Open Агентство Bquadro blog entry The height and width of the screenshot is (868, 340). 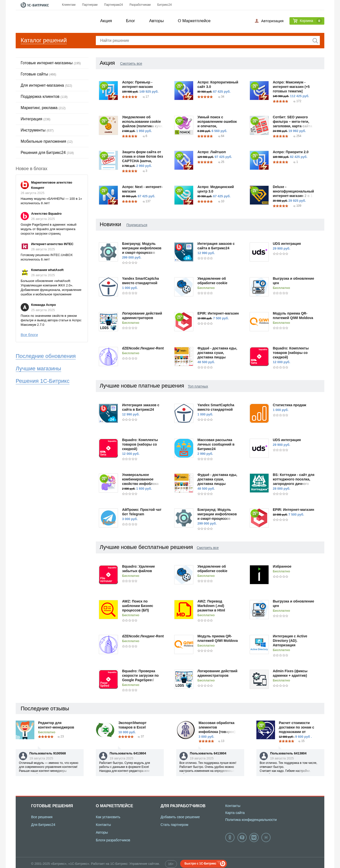pos(47,214)
